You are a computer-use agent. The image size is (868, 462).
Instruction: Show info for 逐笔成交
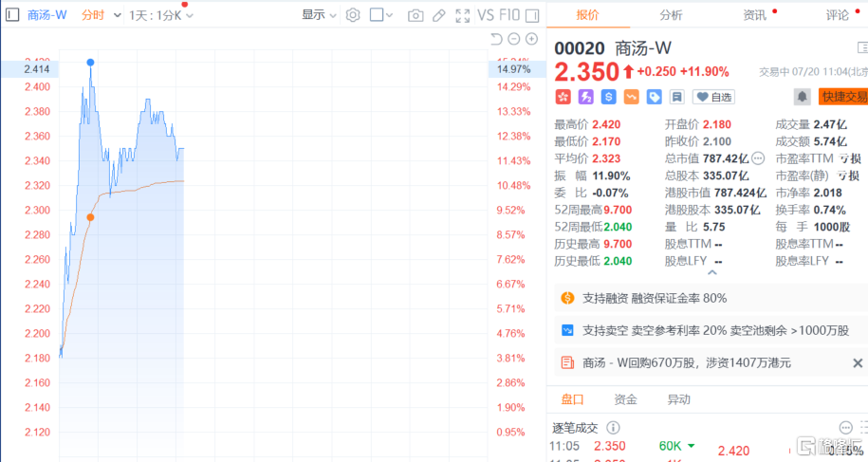613,428
